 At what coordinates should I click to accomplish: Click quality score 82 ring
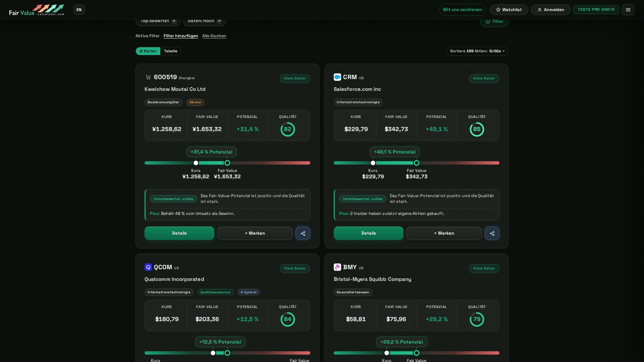(x=287, y=129)
